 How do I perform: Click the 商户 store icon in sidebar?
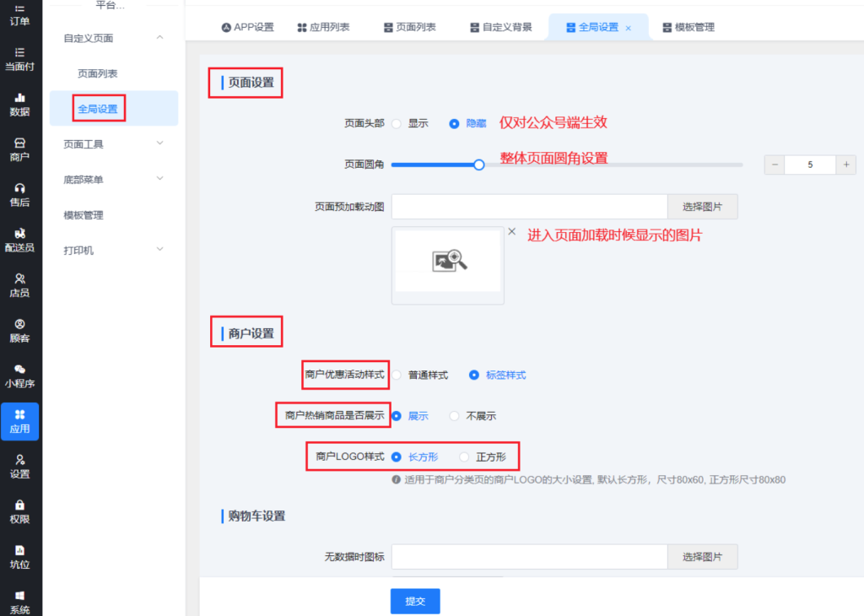point(19,149)
